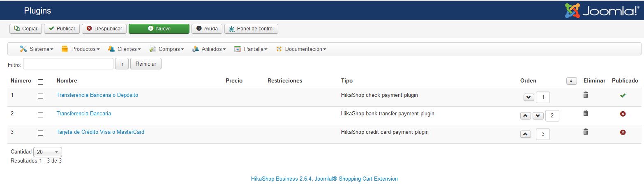The image size is (644, 188).
Task: Click into the Filtro text field
Action: pos(68,64)
